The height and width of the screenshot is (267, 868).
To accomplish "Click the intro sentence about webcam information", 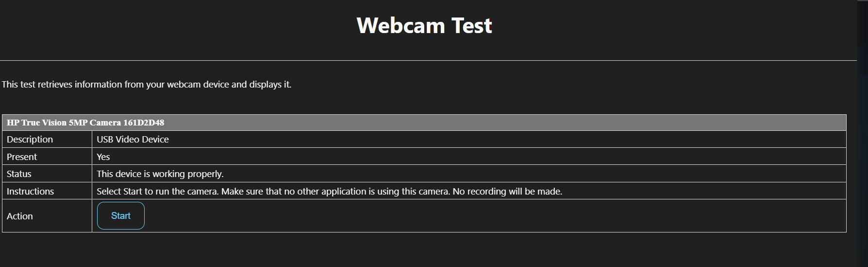I will point(146,85).
